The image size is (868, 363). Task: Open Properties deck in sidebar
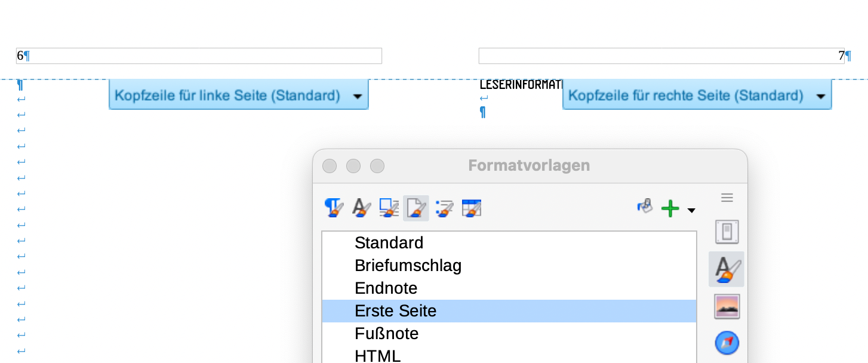[x=727, y=232]
